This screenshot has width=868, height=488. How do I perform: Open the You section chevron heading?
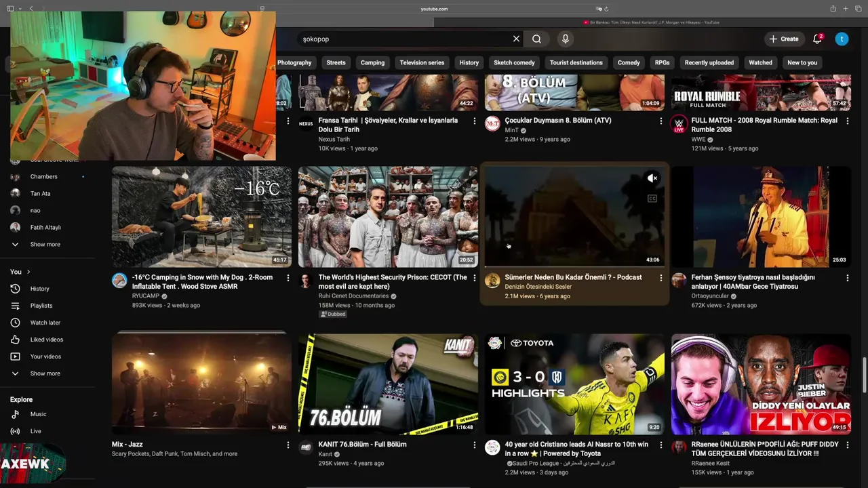tap(20, 272)
